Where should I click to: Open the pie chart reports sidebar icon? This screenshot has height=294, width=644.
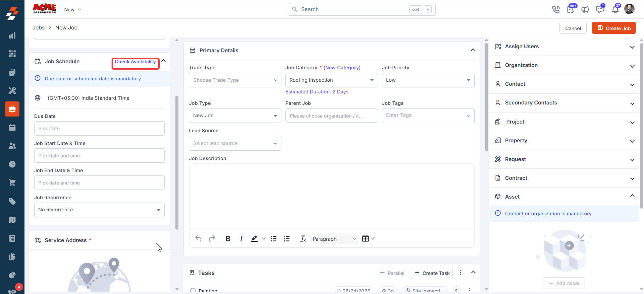(12, 275)
